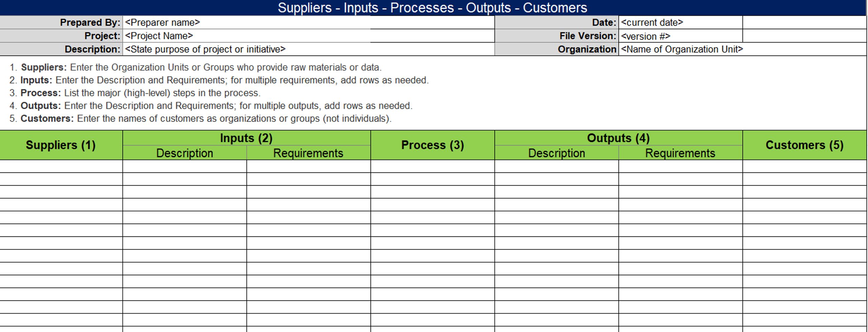Select 'Requirements' subheader under Outputs (4)
This screenshot has height=332, width=868.
[x=680, y=153]
